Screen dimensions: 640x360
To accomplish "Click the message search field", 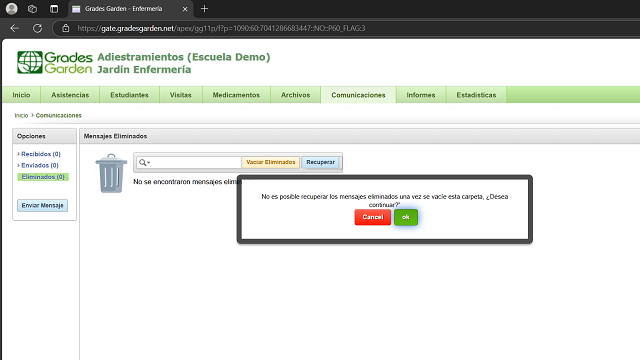I will (x=196, y=162).
